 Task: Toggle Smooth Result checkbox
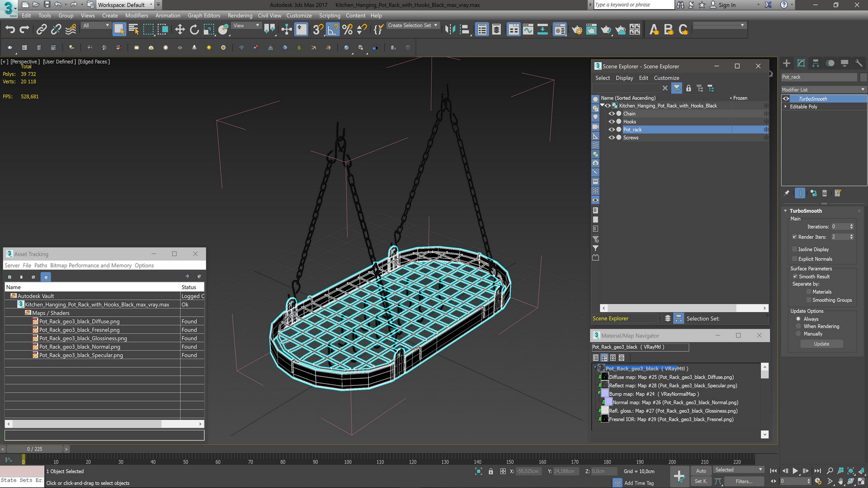coord(795,277)
